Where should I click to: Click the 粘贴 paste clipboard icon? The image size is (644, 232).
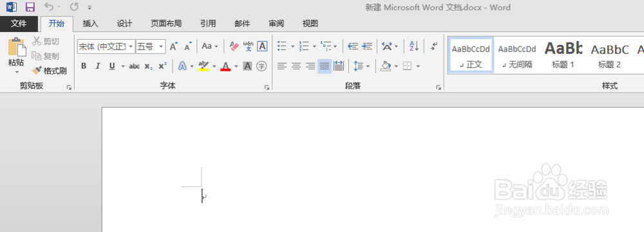point(17,47)
